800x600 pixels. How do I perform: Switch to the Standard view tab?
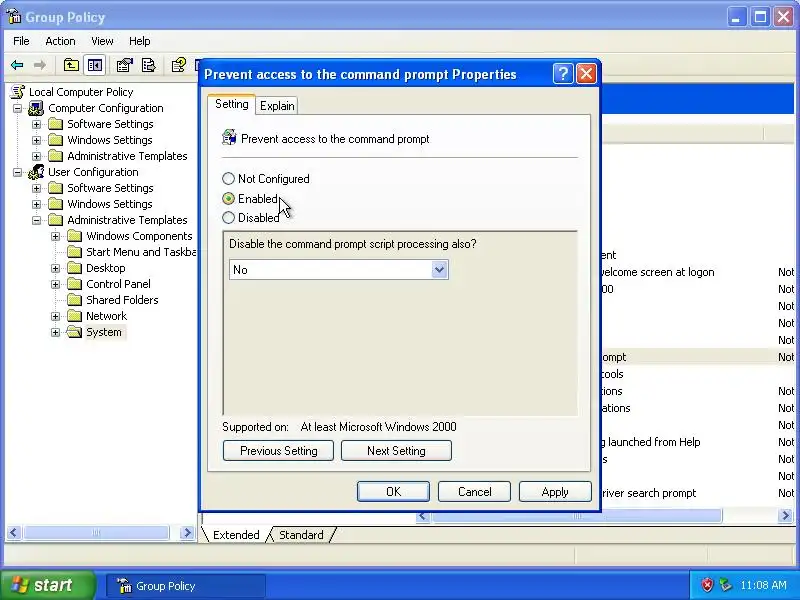(301, 535)
